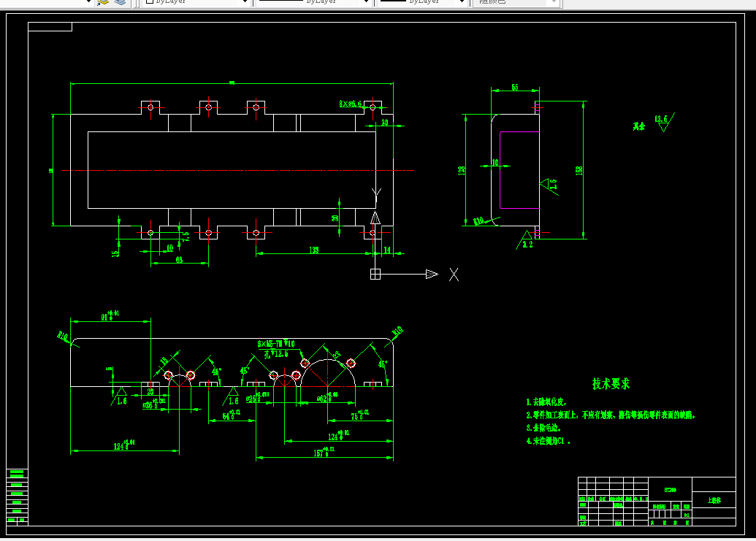
Task: Select the 8×φ6.6 hole callout
Action: pos(350,104)
